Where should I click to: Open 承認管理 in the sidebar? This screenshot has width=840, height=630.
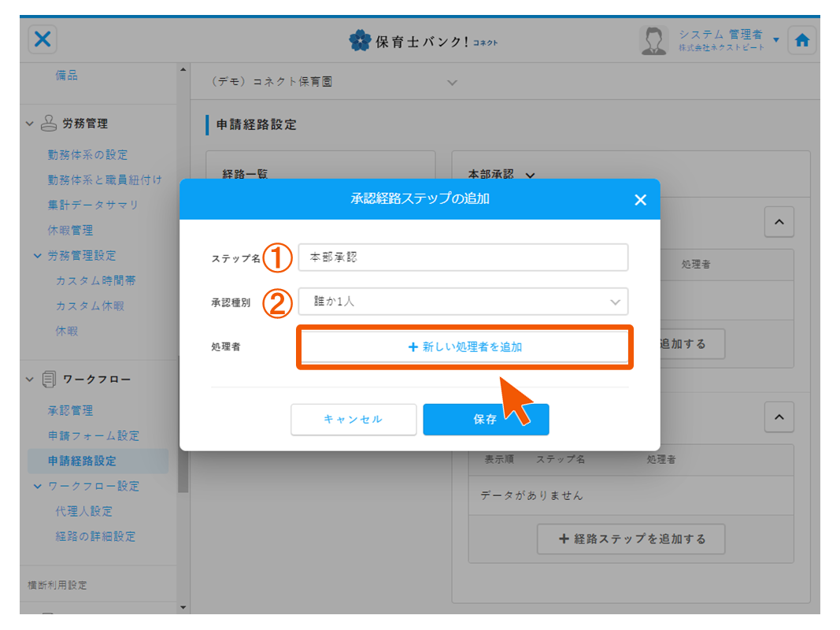coord(70,410)
